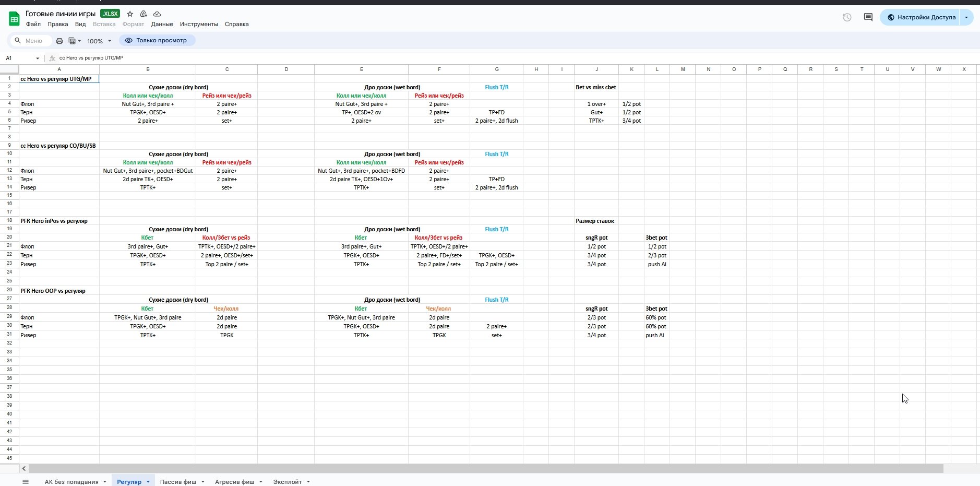Viewport: 980px width, 486px height.
Task: Switch to АК без попадания sheet
Action: (x=71, y=482)
